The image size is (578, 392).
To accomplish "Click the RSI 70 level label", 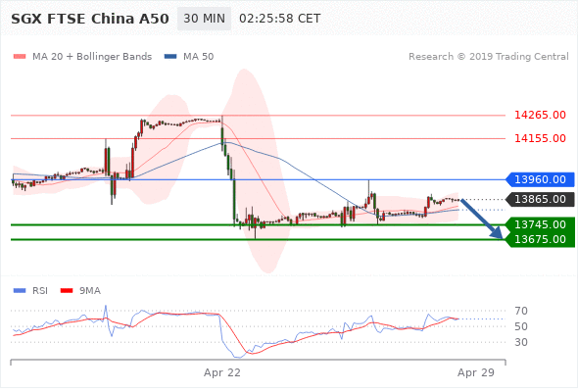I will (521, 311).
